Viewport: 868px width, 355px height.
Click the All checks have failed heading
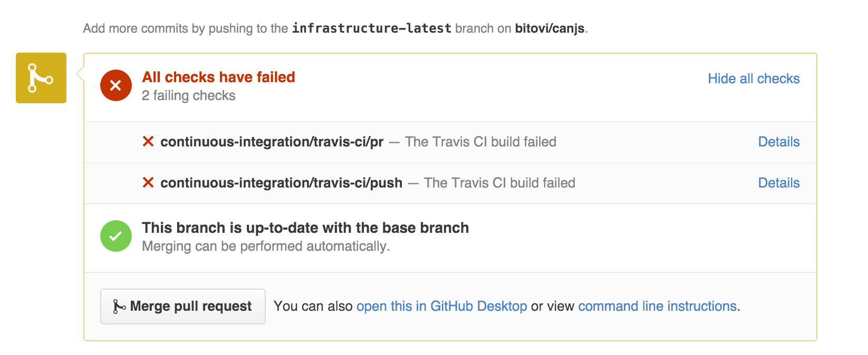tap(218, 77)
